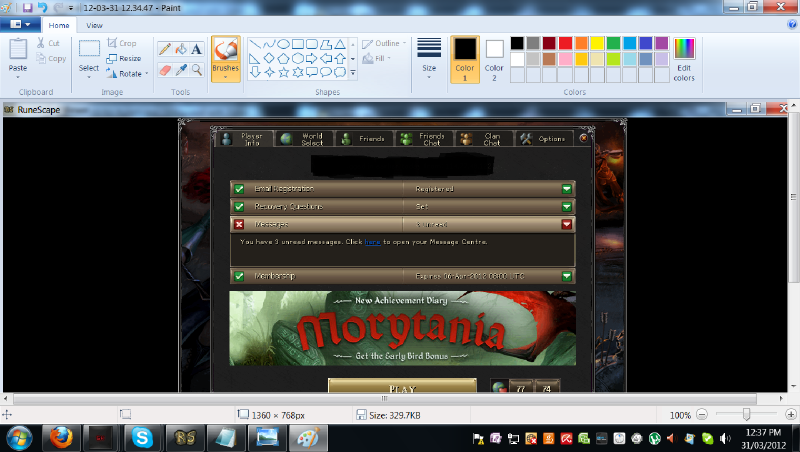
Task: Expand the Membership row arrow
Action: coord(566,276)
